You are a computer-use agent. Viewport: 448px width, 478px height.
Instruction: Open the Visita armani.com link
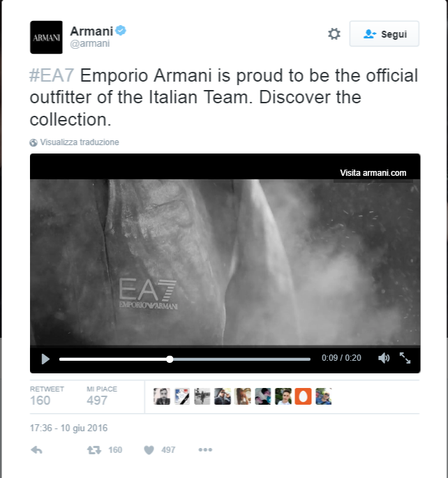click(373, 173)
